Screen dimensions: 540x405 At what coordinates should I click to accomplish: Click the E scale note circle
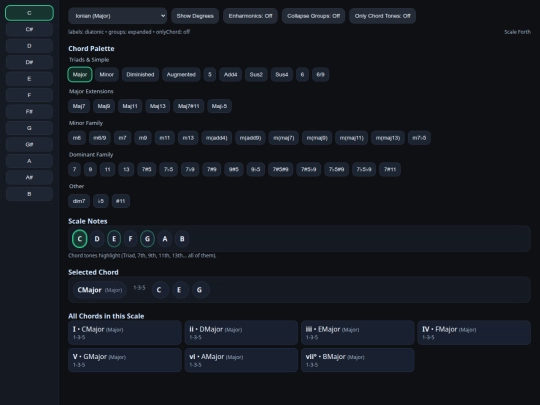[x=114, y=239]
